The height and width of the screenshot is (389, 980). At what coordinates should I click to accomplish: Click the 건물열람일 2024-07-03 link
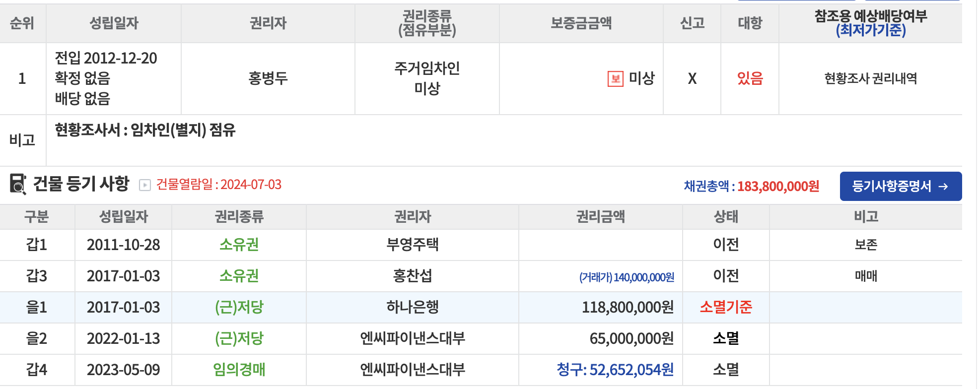219,185
